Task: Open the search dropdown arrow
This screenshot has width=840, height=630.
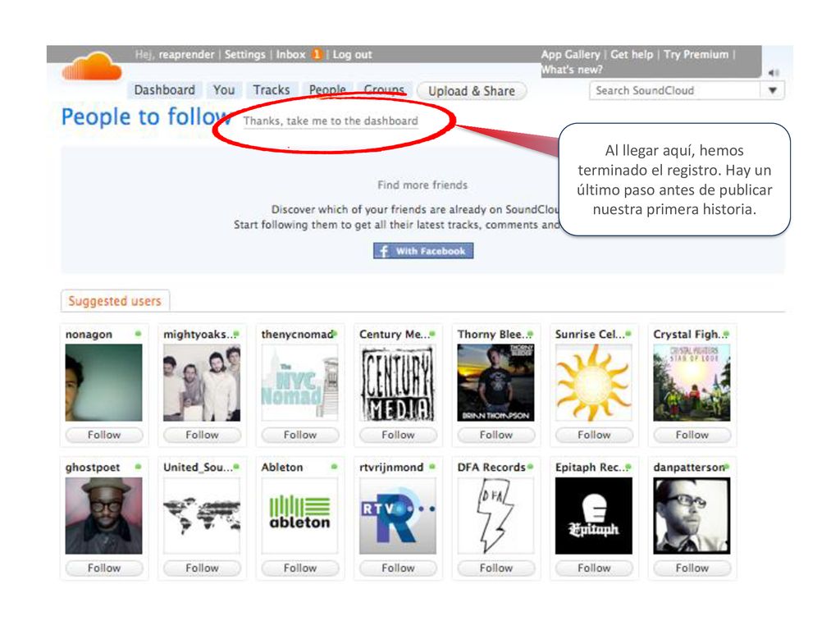Action: click(x=773, y=90)
